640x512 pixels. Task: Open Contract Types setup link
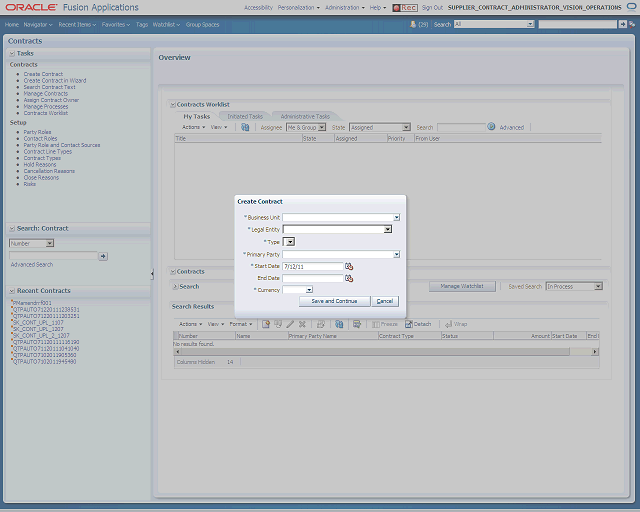point(42,158)
